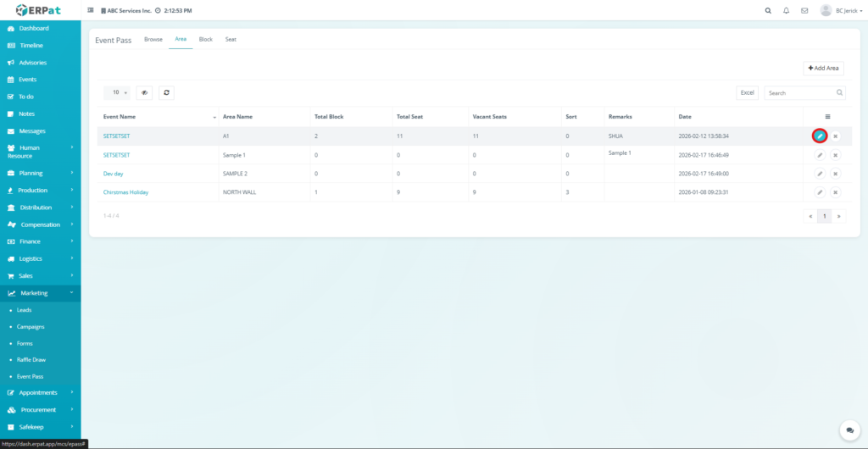Switch to the Block tab
The width and height of the screenshot is (868, 449).
pyautogui.click(x=205, y=39)
